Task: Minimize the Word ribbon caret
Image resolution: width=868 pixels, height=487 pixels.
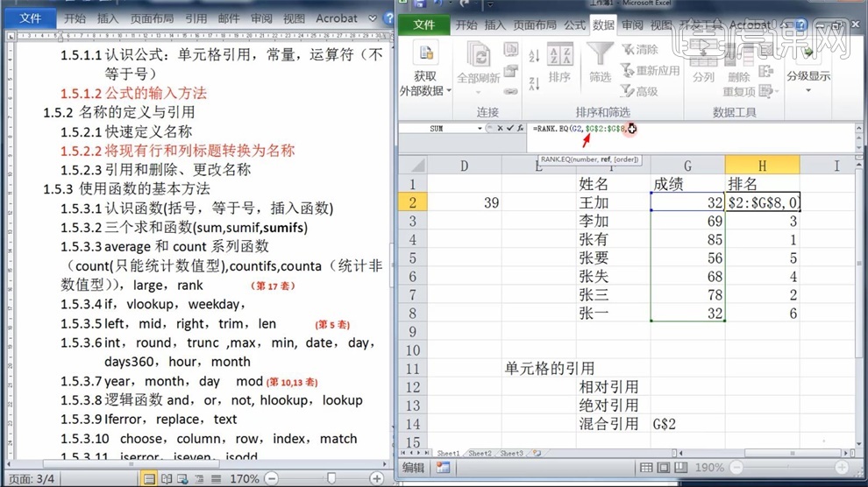Action: [x=373, y=18]
